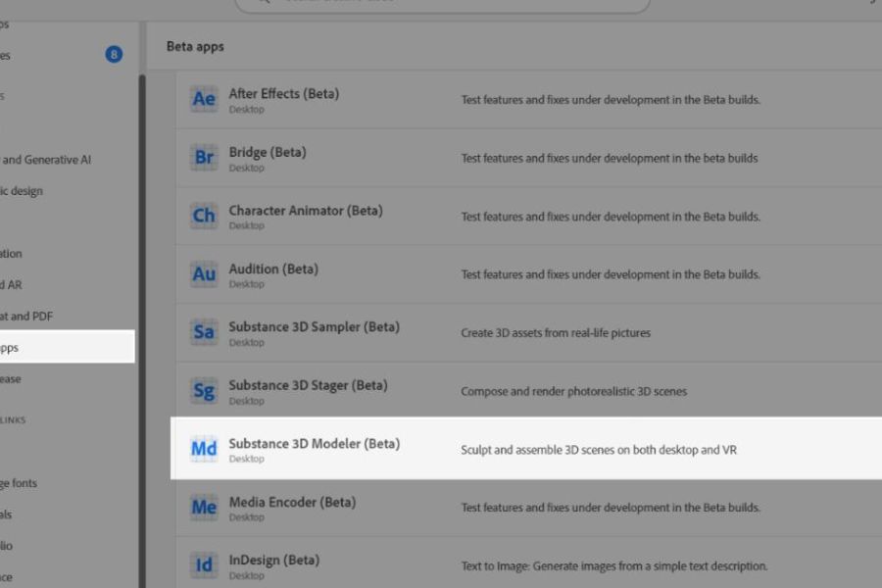Click the Substance 3D Stager Sg icon

[204, 390]
